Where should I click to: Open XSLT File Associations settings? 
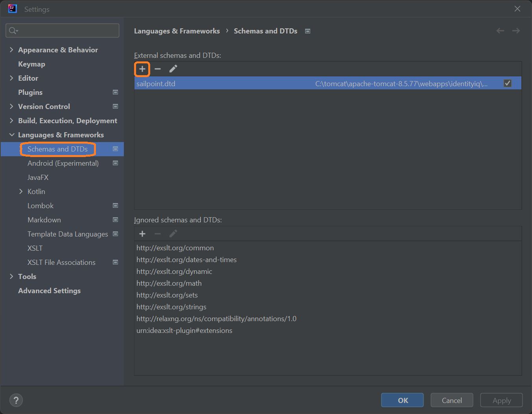coord(61,262)
